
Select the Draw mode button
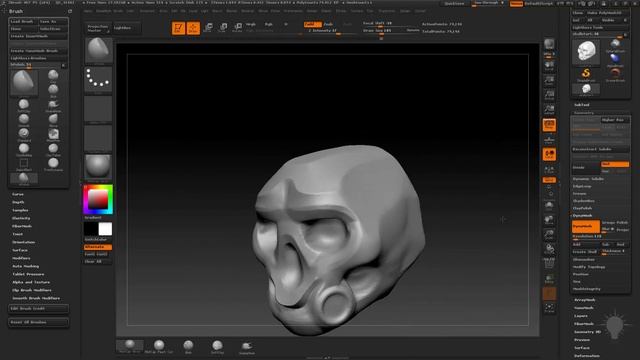tap(193, 28)
